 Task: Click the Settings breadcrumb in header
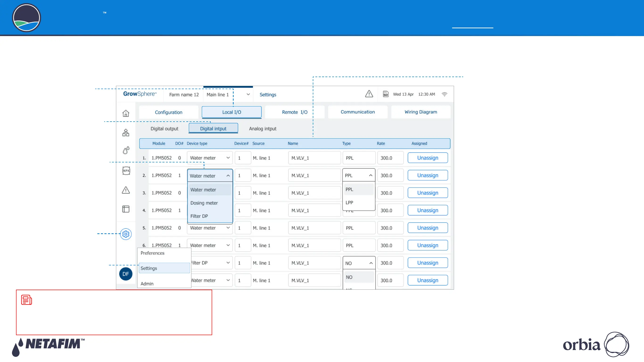(x=268, y=95)
